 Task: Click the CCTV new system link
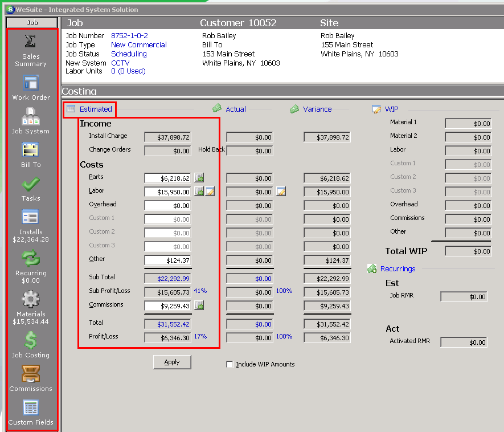pos(120,63)
